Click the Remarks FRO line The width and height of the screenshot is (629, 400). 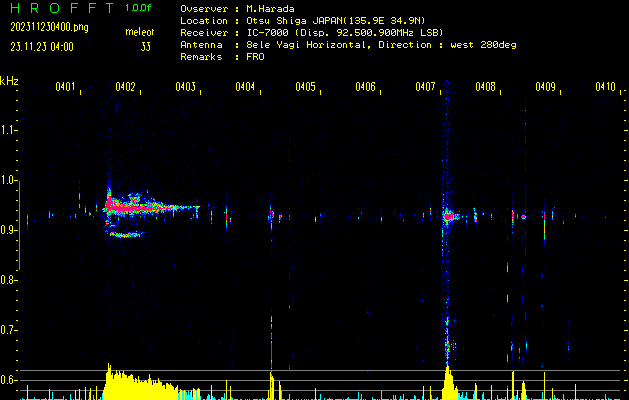pyautogui.click(x=222, y=57)
